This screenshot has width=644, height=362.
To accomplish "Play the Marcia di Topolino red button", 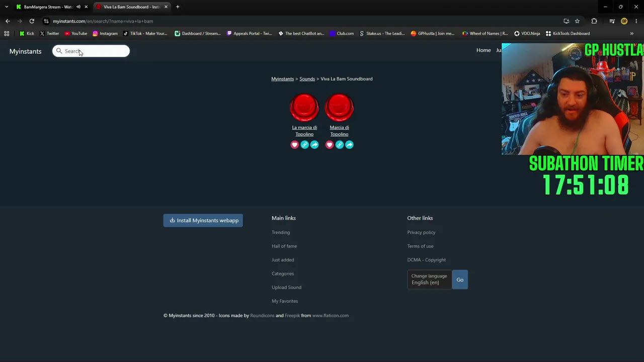I will pos(339,107).
